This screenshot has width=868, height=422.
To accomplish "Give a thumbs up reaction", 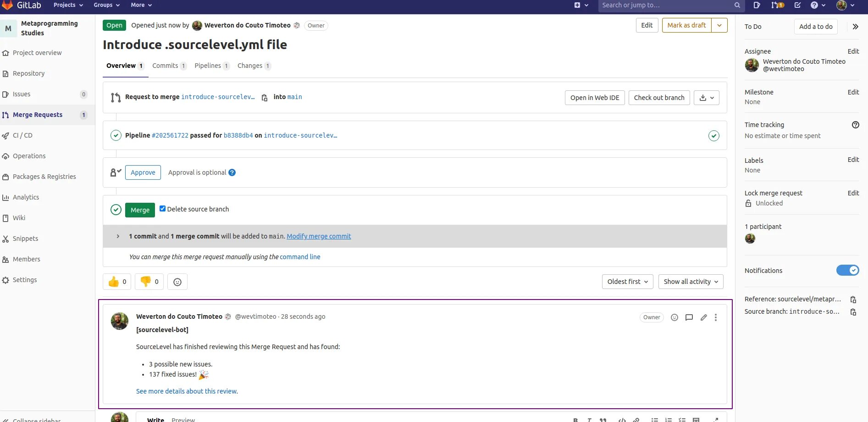I will click(x=117, y=282).
